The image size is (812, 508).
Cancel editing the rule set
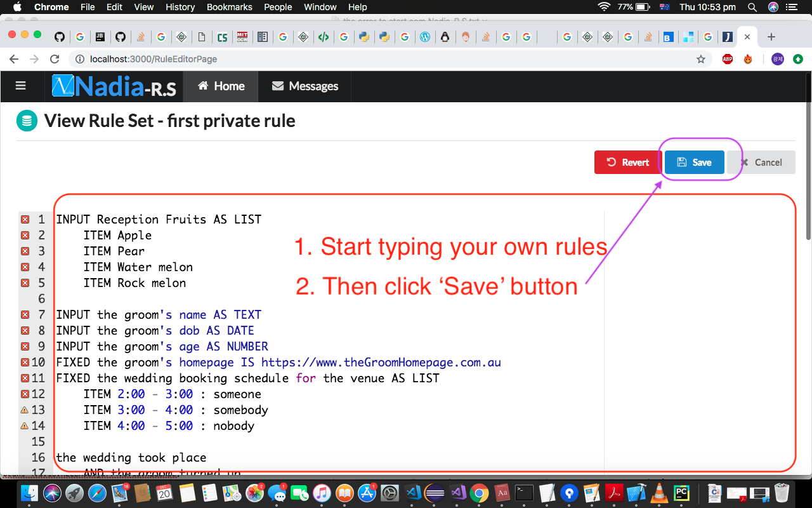click(x=761, y=162)
